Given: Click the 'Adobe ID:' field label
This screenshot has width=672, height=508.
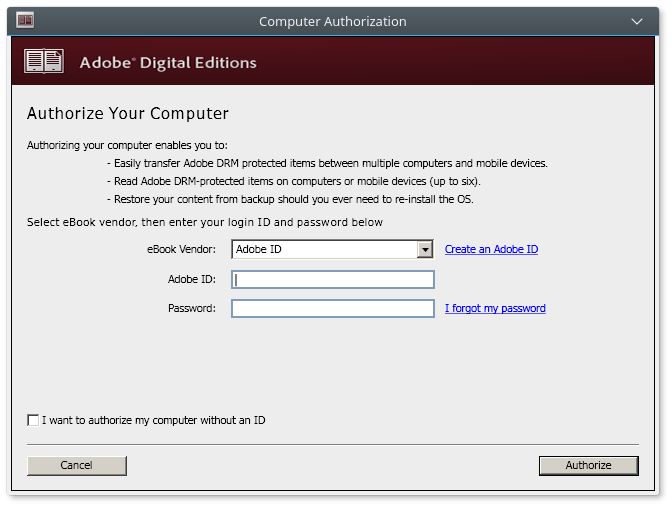Looking at the screenshot, I should pos(191,279).
